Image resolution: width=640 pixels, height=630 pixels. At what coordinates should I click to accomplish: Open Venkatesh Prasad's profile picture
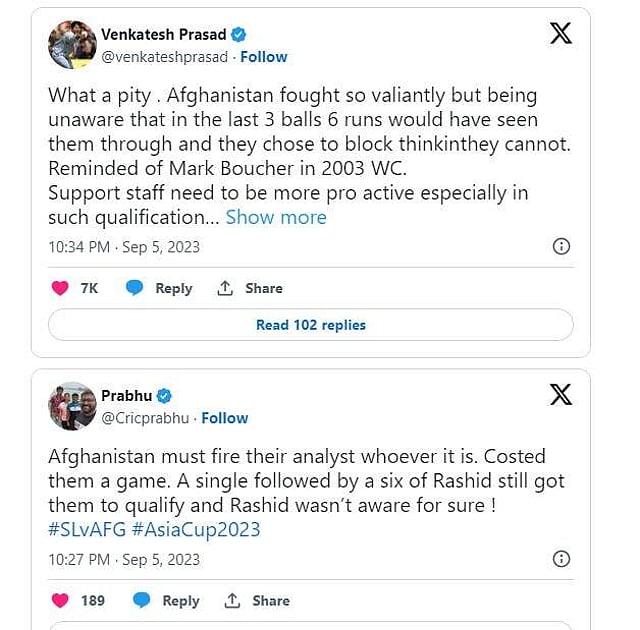coord(72,44)
